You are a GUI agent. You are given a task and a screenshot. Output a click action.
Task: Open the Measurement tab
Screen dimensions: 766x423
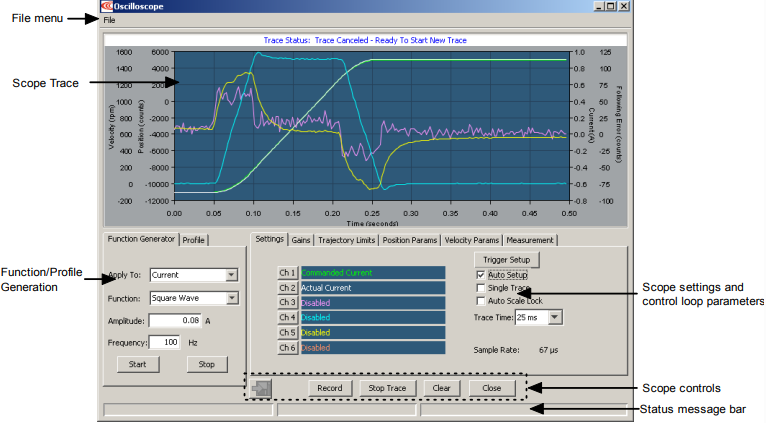(x=530, y=240)
